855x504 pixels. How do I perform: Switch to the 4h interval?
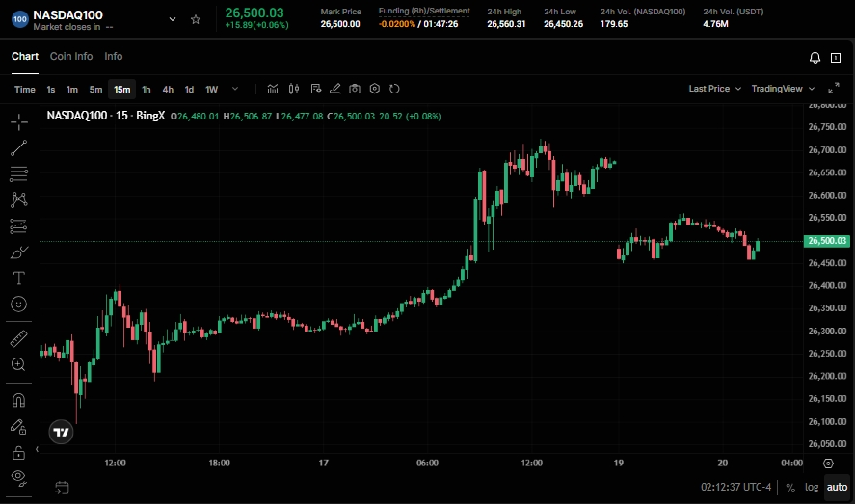pyautogui.click(x=168, y=89)
